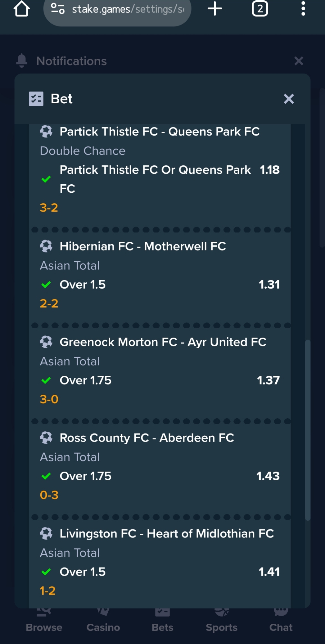
Task: Tap the browser home icon
Action: click(x=22, y=9)
